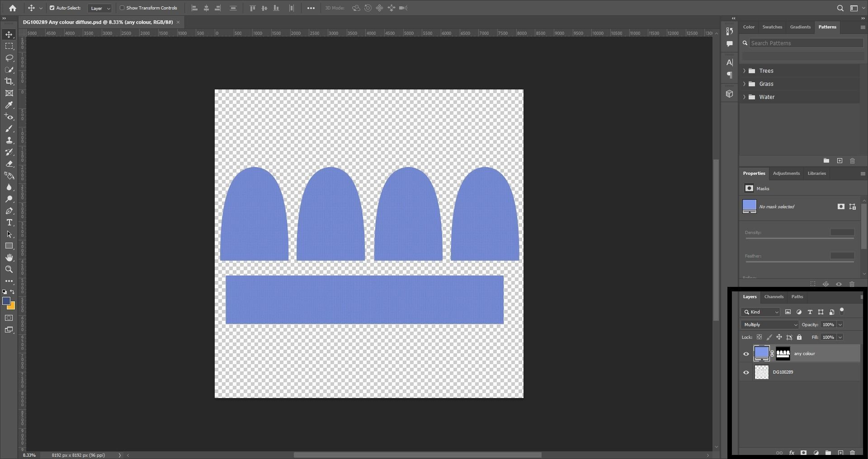Select the History Brush tool
868x459 pixels.
tap(9, 152)
